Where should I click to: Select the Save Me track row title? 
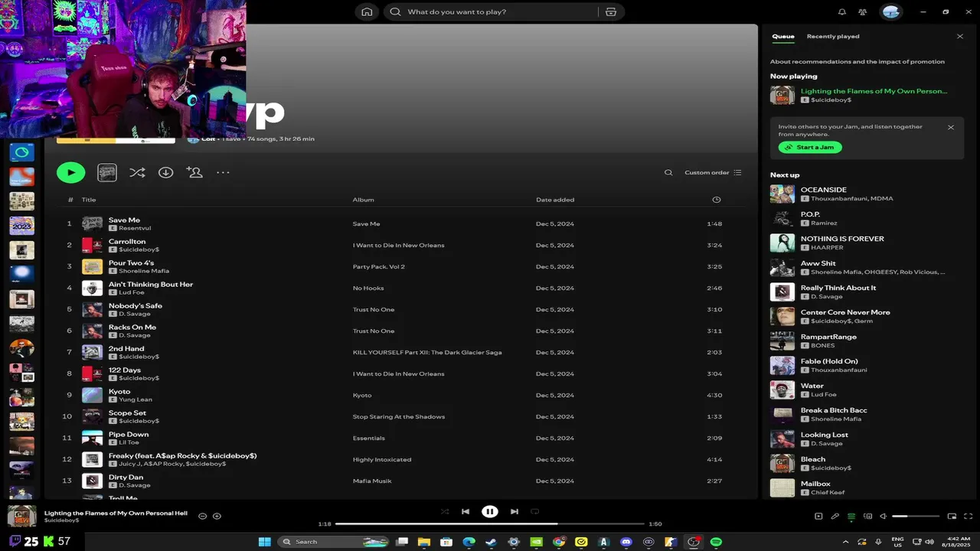(124, 220)
